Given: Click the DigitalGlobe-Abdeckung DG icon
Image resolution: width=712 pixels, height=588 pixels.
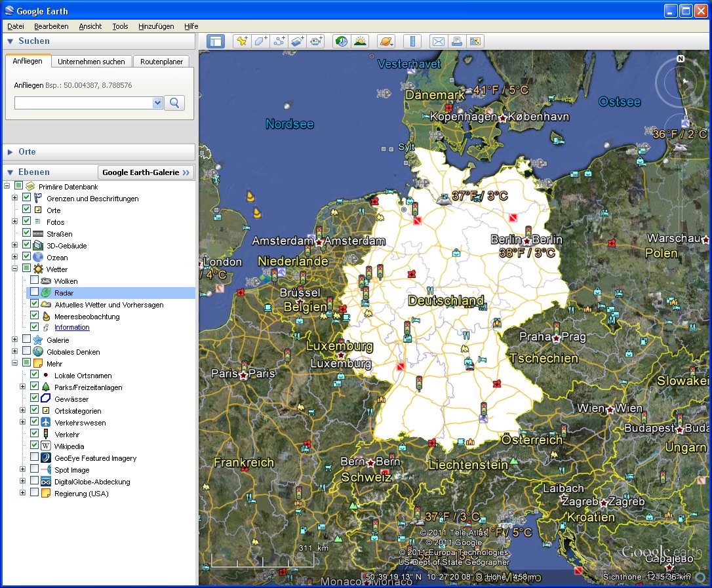Looking at the screenshot, I should coord(46,481).
